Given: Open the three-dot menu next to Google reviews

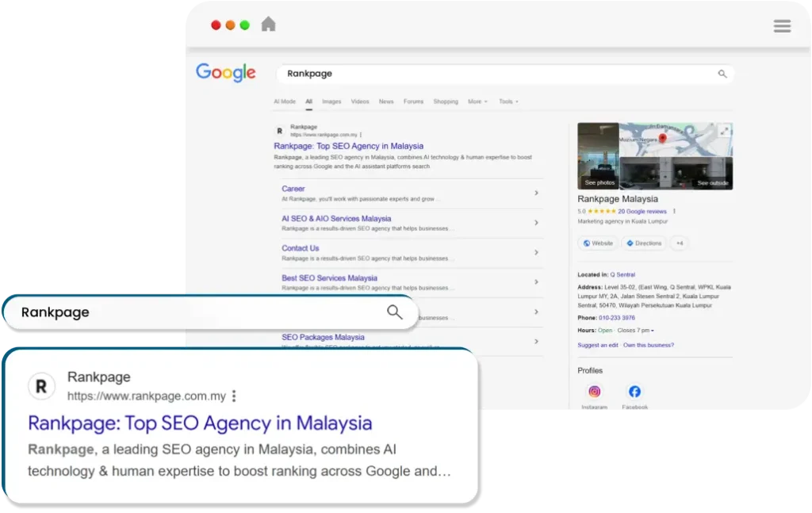Looking at the screenshot, I should click(x=674, y=211).
